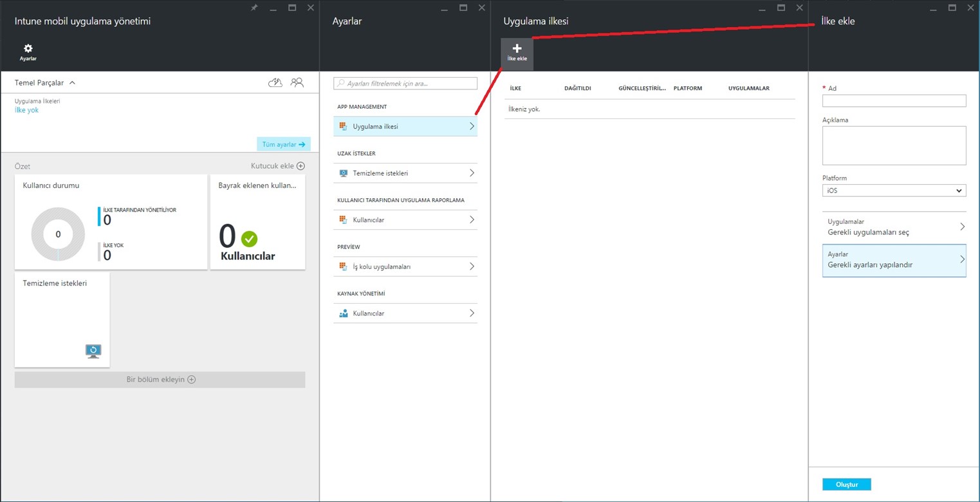Image resolution: width=980 pixels, height=502 pixels.
Task: Open the Bayrak eklenen kullanıcılar tile
Action: coord(257,222)
